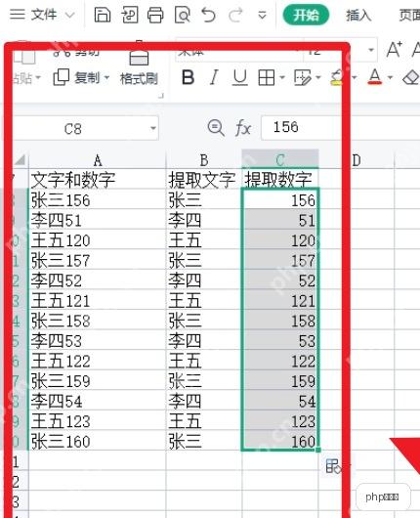Toggle Bold formatting
The width and height of the screenshot is (420, 518).
click(x=188, y=77)
